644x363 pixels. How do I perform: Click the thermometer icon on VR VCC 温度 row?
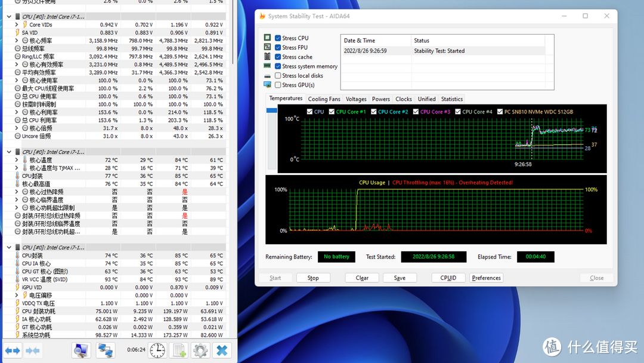[17, 279]
